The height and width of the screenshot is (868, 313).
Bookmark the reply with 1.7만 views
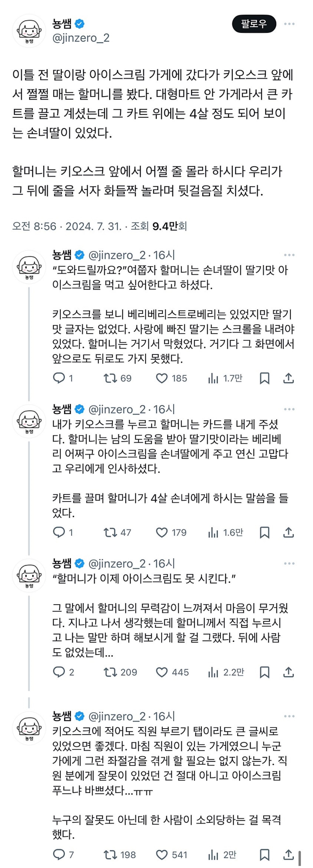(x=264, y=378)
